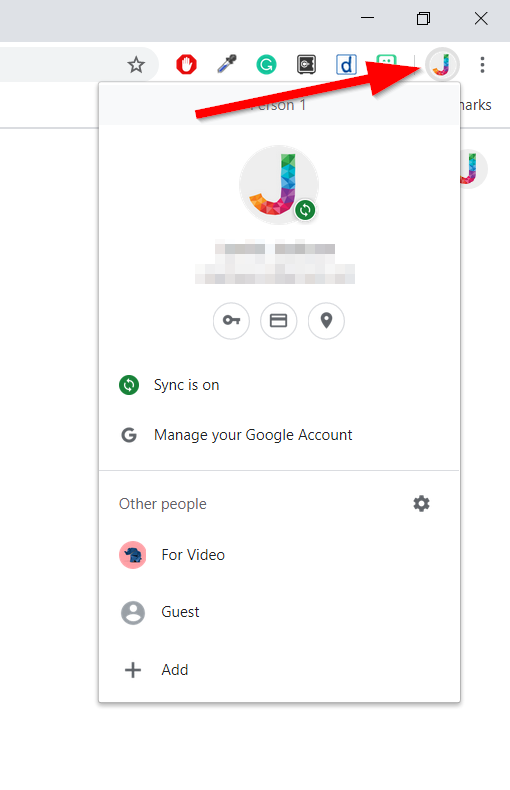Click the green extension icon behind arrow
510x790 pixels.
click(387, 60)
